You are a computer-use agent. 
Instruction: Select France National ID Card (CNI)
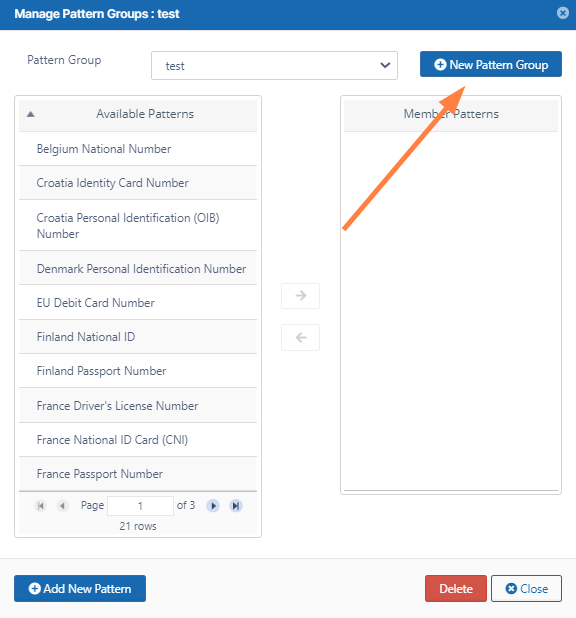pyautogui.click(x=138, y=440)
